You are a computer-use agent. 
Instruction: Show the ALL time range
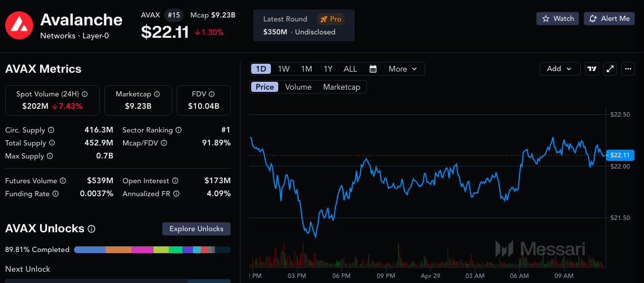(351, 69)
